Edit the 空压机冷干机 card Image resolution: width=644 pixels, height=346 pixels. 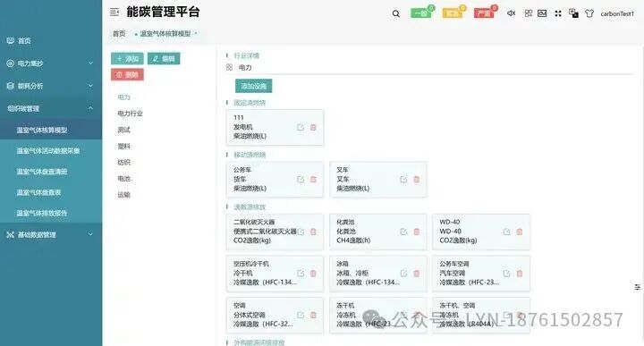[301, 274]
